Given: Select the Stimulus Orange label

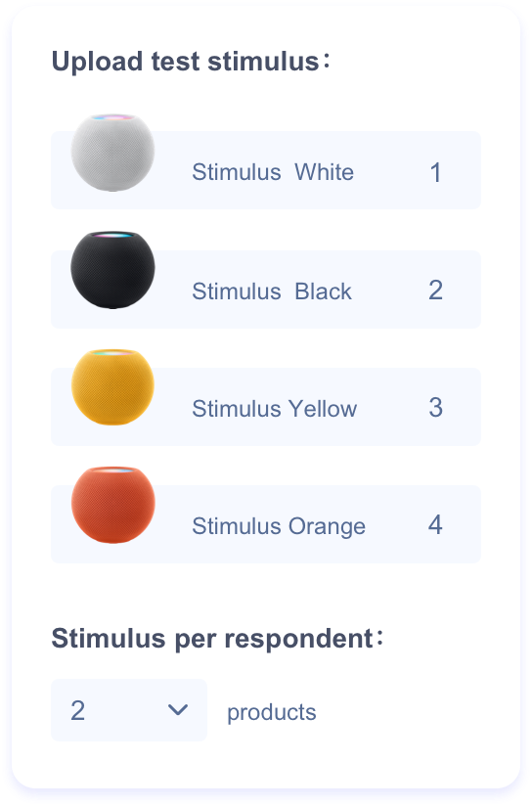Looking at the screenshot, I should 279,526.
